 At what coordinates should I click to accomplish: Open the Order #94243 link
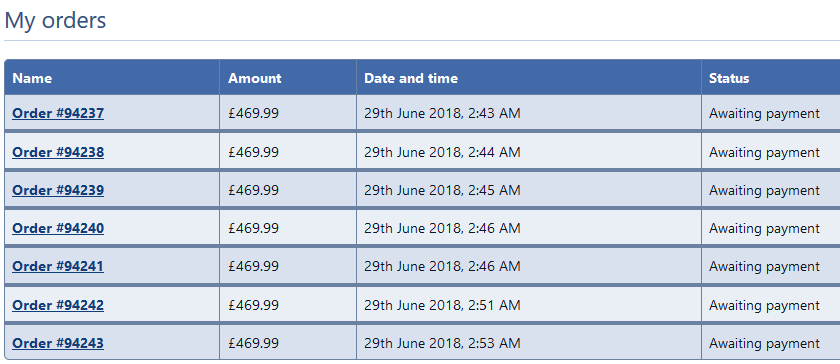coord(58,343)
